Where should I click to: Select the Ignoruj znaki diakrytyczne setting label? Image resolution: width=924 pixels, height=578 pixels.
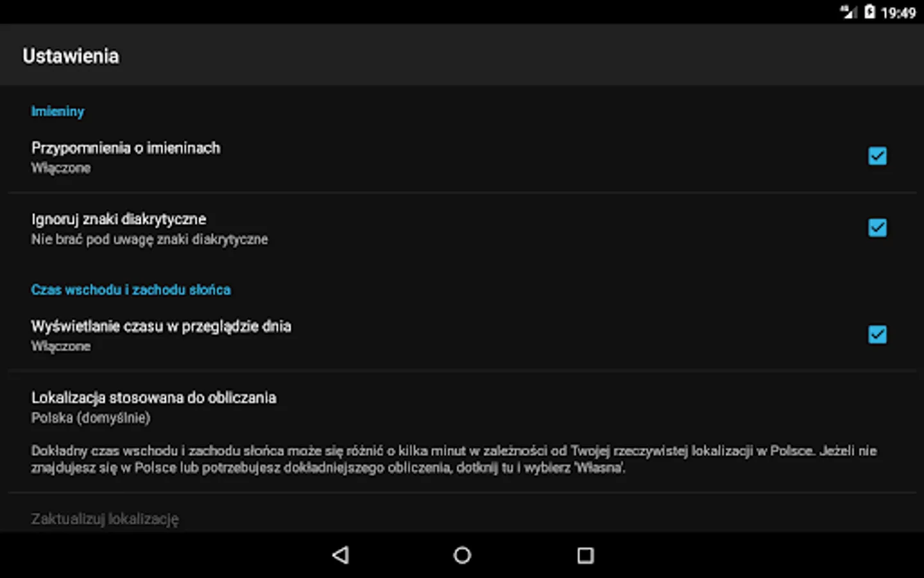(119, 219)
